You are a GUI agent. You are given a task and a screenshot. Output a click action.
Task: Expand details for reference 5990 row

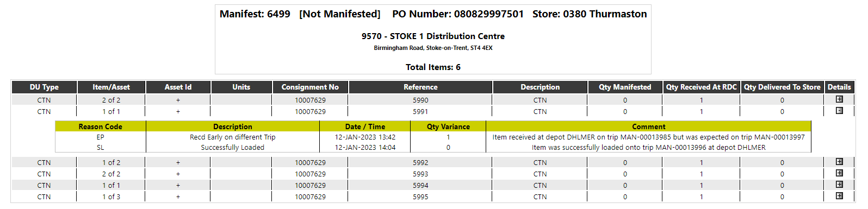click(839, 99)
